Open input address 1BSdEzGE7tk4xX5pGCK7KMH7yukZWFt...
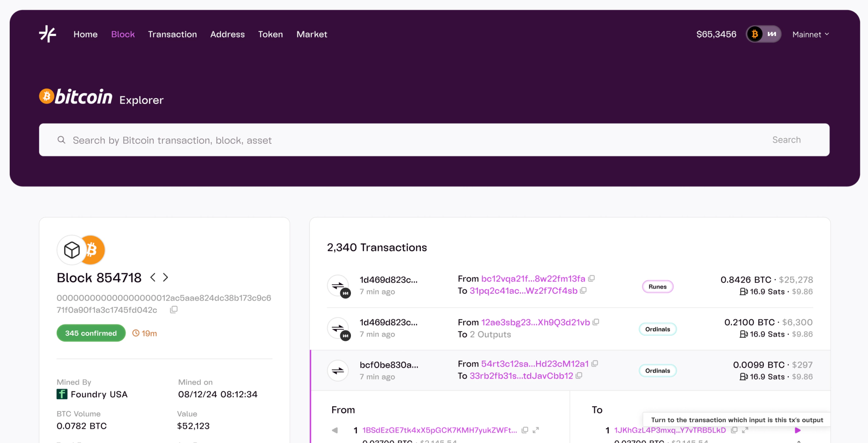 (440, 430)
